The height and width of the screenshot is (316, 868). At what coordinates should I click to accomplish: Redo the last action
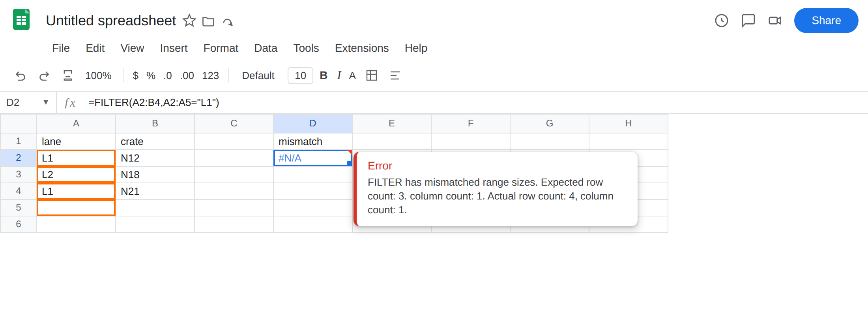pyautogui.click(x=44, y=75)
